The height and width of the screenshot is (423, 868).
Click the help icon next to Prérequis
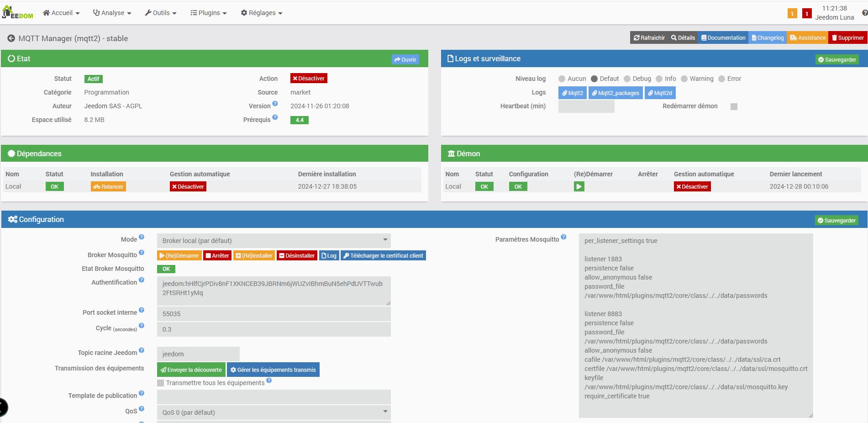point(275,117)
